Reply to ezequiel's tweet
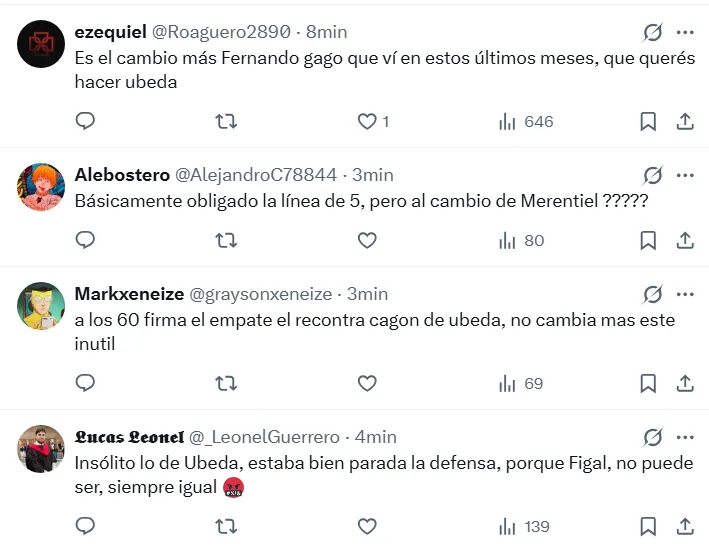The width and height of the screenshot is (709, 551). (86, 121)
